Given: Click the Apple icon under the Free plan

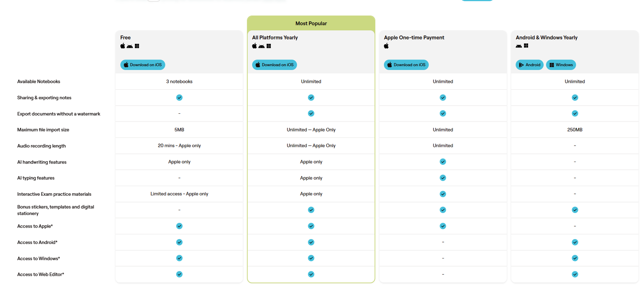Looking at the screenshot, I should (123, 46).
